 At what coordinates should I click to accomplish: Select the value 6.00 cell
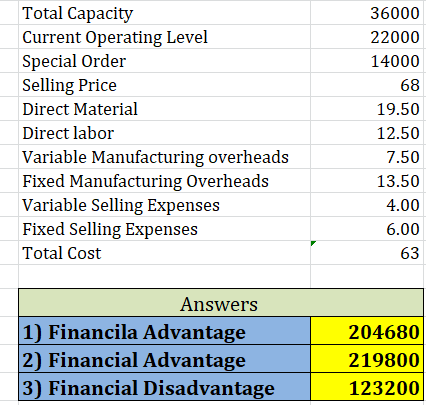coord(367,229)
